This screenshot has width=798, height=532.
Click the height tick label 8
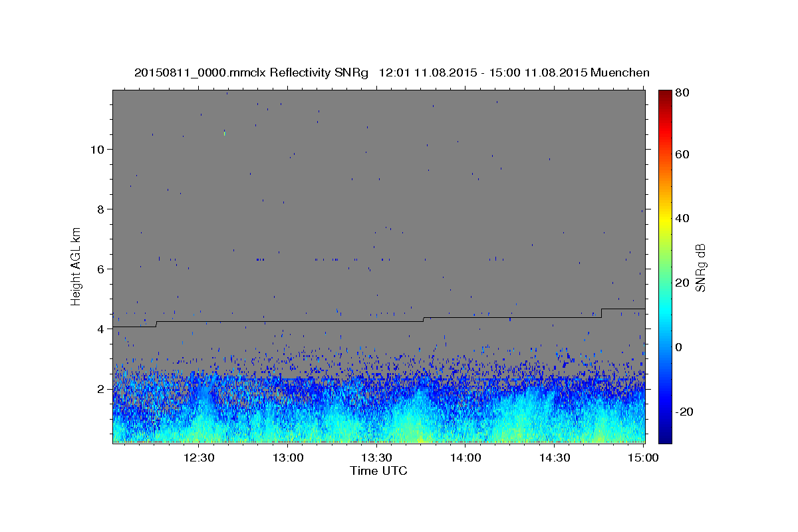pyautogui.click(x=101, y=209)
